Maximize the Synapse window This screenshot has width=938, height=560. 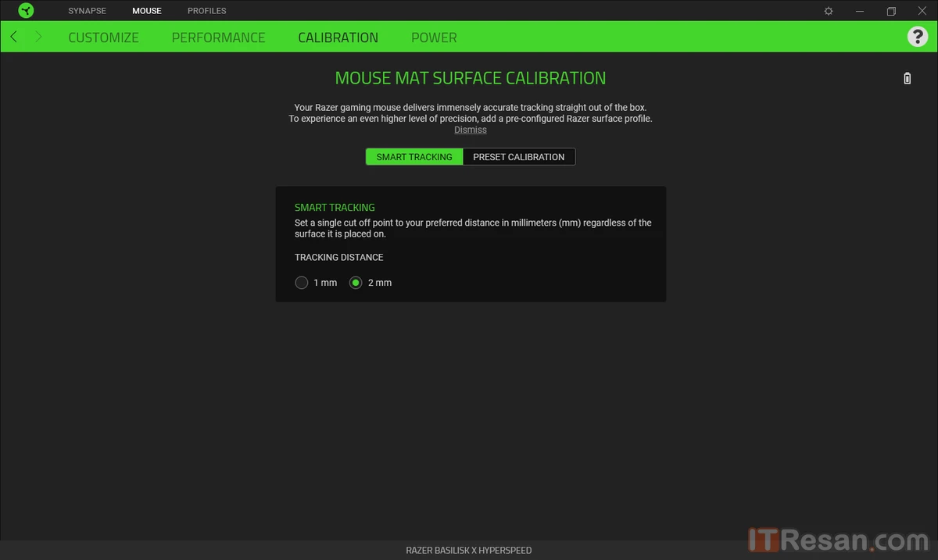point(891,11)
